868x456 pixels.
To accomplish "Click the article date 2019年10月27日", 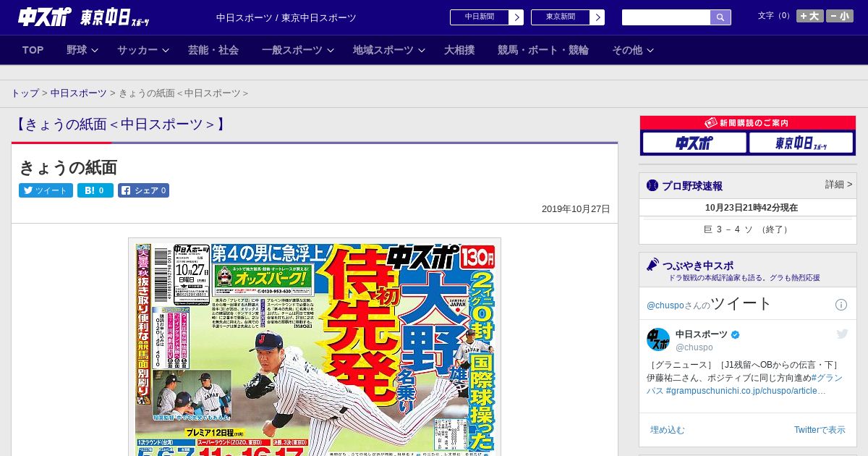I will coord(576,209).
